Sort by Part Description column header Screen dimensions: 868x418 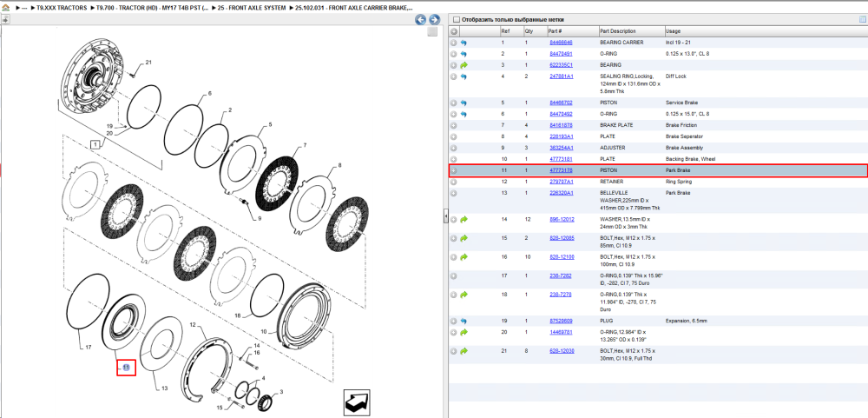click(632, 31)
